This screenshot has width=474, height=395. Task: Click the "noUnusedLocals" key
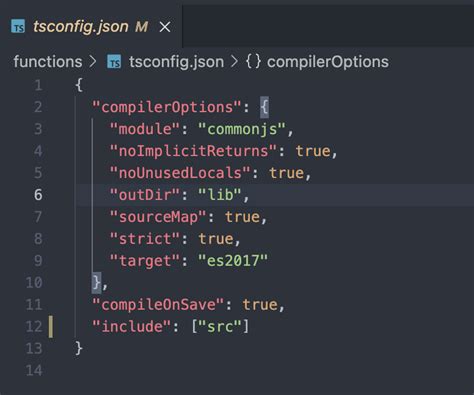pos(180,173)
